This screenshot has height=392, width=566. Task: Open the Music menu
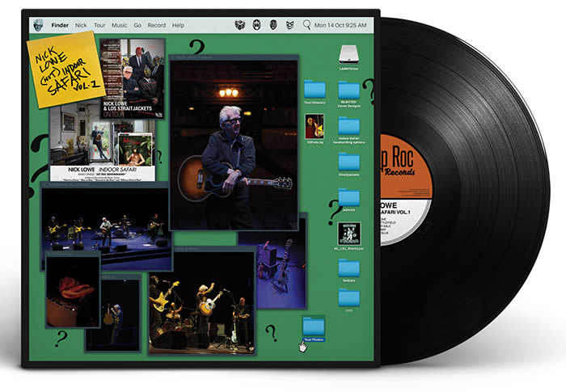119,25
